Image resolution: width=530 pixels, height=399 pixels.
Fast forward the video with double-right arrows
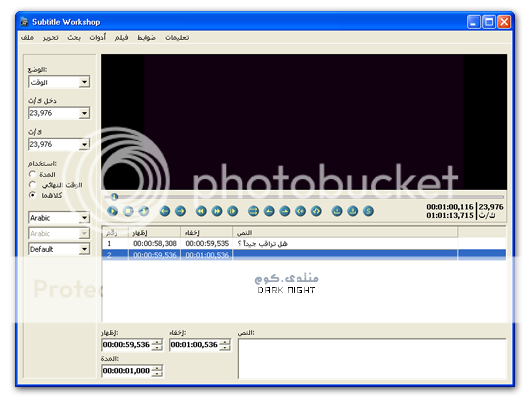[x=217, y=211]
